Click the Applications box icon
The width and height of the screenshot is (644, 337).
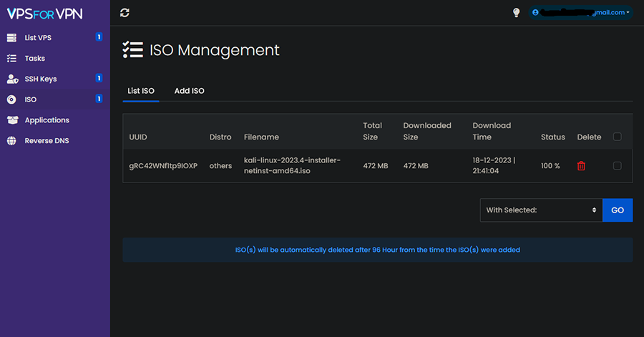coord(12,120)
